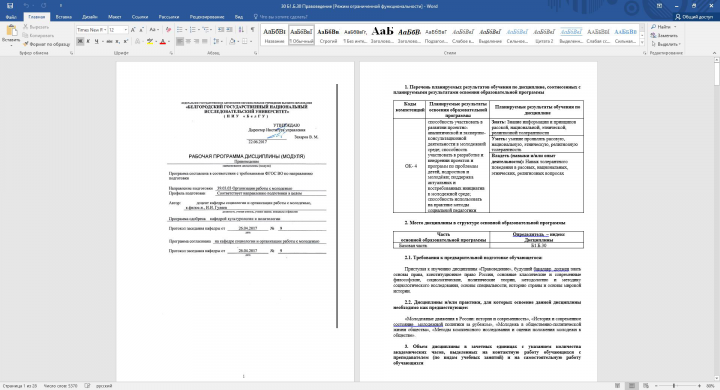720x390 pixels.
Task: Toggle show paragraph marks (¶)
Action: tap(252, 30)
